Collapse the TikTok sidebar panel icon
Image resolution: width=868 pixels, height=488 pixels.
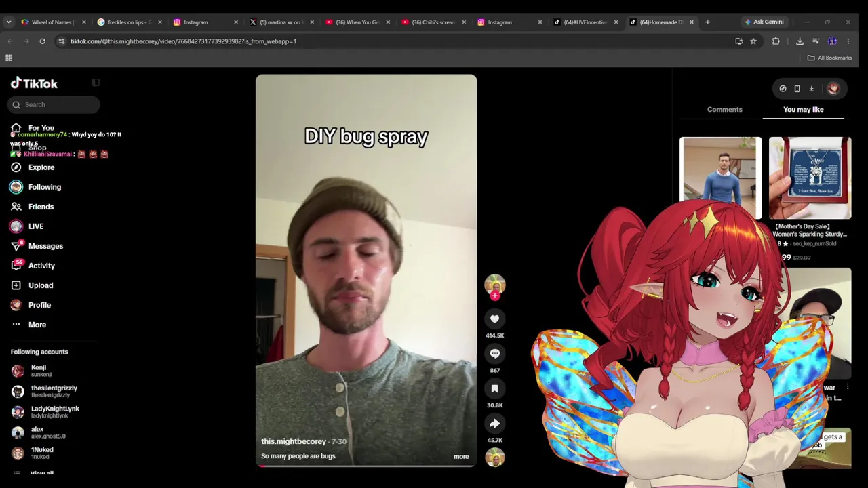point(96,83)
